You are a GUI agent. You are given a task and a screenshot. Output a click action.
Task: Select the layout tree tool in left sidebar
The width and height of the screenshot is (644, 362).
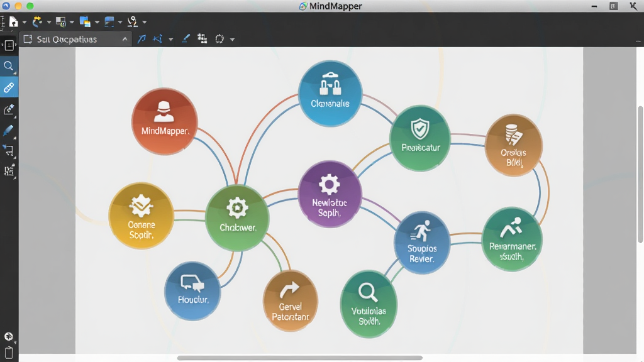(x=9, y=170)
